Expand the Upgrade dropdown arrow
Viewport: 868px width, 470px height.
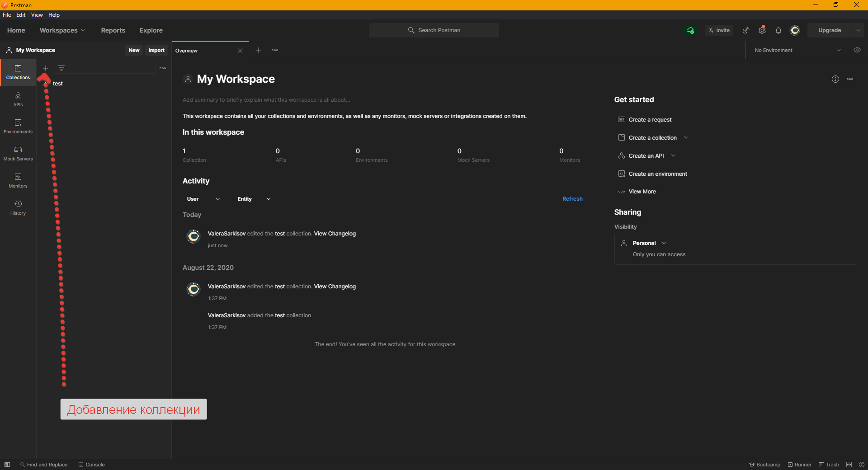(858, 30)
